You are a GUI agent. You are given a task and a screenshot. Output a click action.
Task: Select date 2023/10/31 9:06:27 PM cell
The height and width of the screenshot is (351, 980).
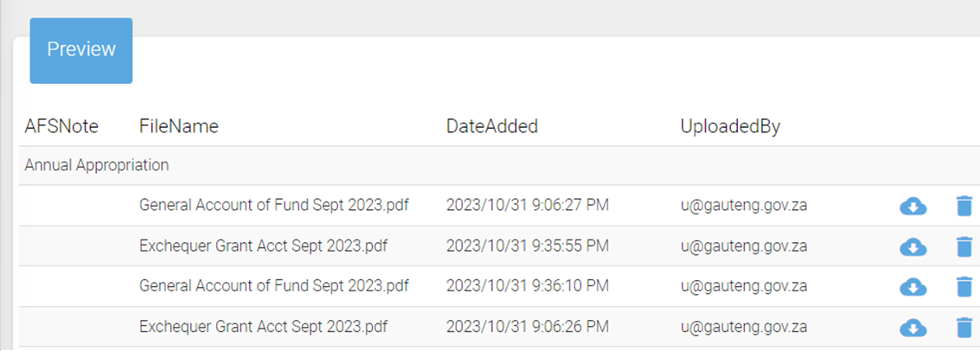click(528, 206)
